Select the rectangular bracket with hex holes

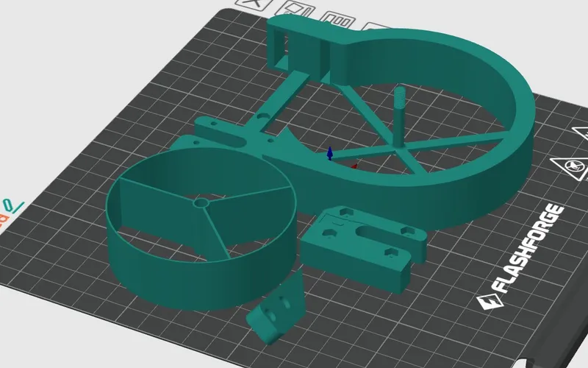364,248
